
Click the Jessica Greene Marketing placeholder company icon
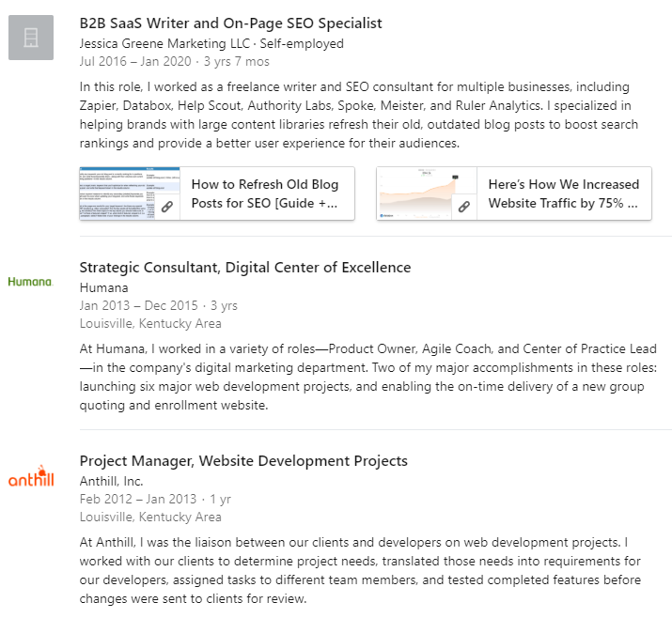[x=31, y=38]
